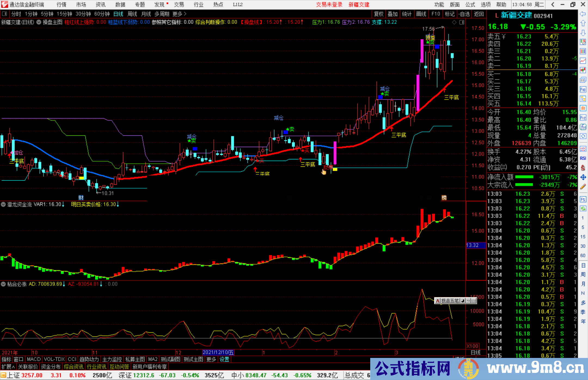Expand the 粘合必涨 indicator dropdown

point(3,284)
